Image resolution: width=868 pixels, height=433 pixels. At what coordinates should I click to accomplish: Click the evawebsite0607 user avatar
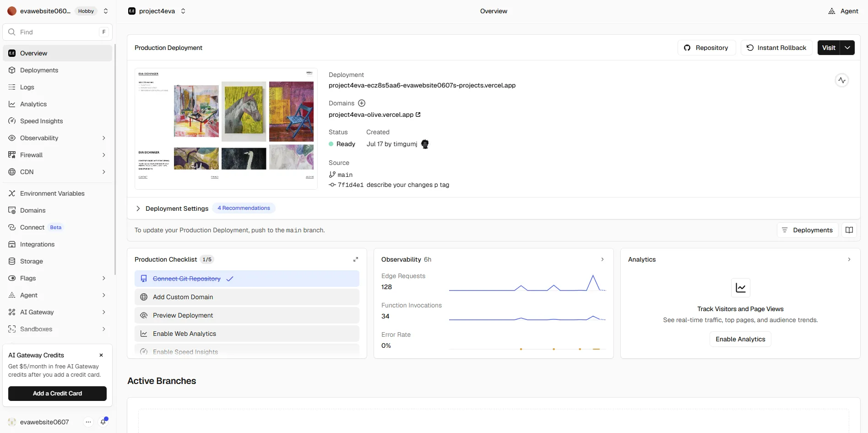coord(12,422)
